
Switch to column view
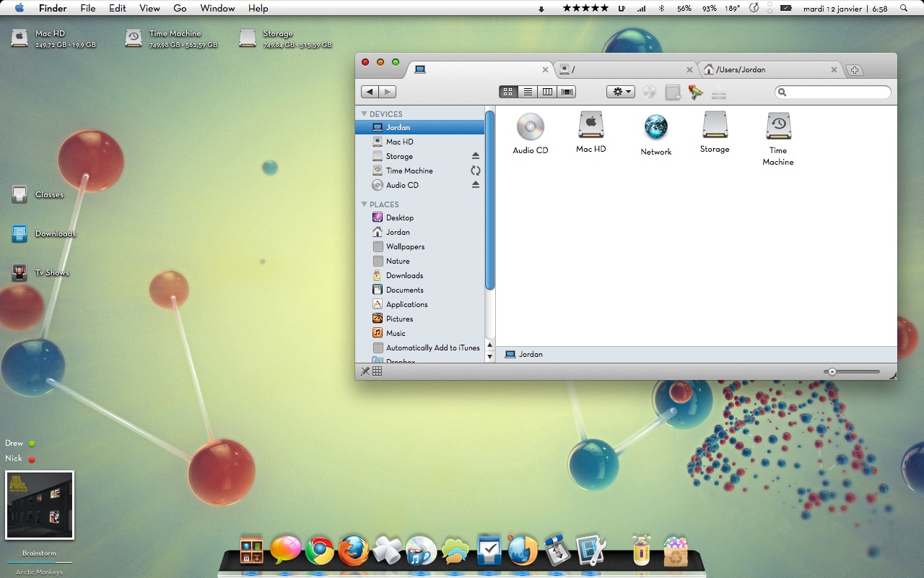(547, 92)
